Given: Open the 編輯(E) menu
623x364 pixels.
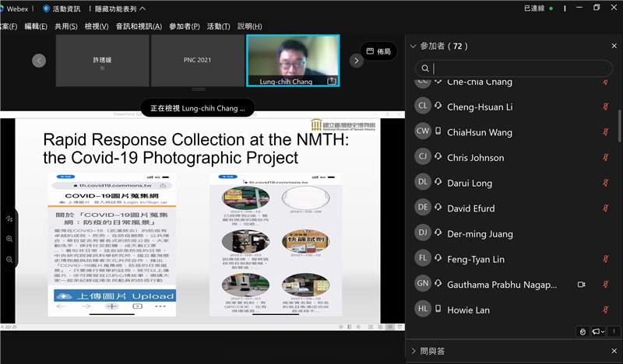Looking at the screenshot, I should [36, 26].
